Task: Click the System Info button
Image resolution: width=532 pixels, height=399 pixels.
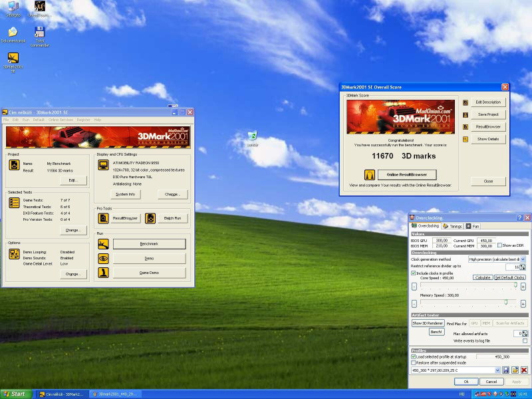Action: tap(126, 194)
